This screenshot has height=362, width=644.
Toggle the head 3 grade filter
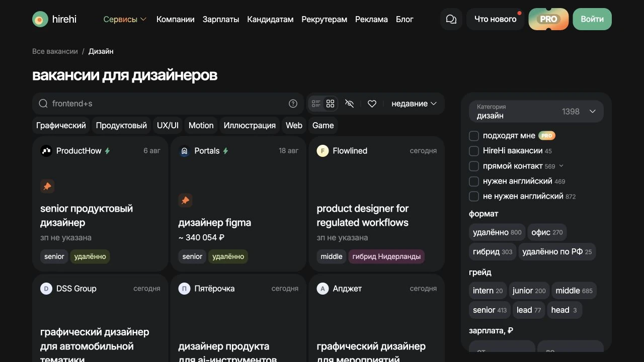tap(565, 310)
